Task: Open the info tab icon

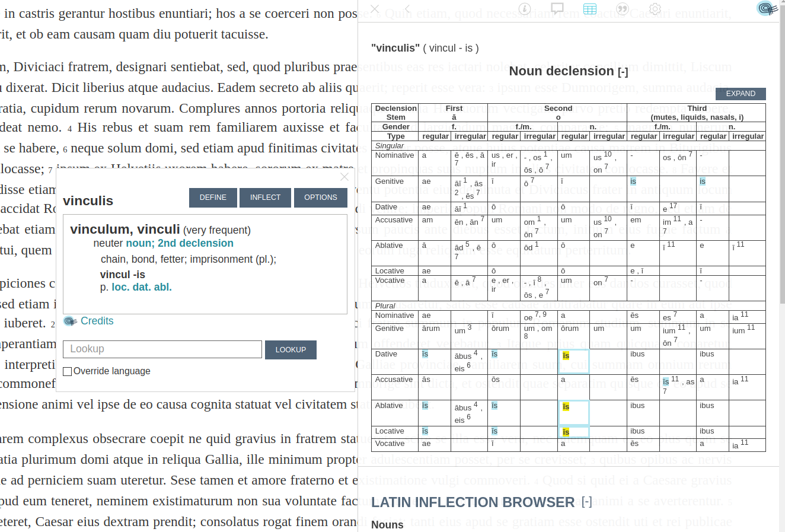Action: pos(525,9)
